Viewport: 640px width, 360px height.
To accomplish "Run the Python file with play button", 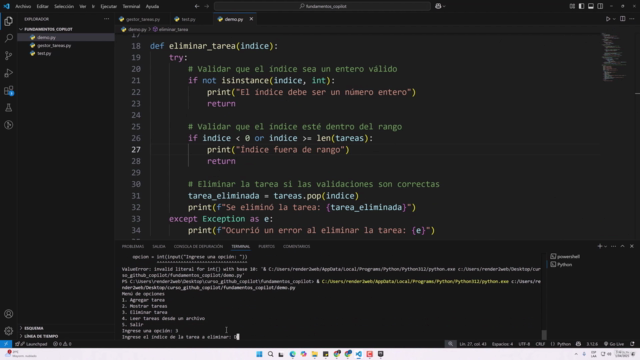I will click(608, 19).
